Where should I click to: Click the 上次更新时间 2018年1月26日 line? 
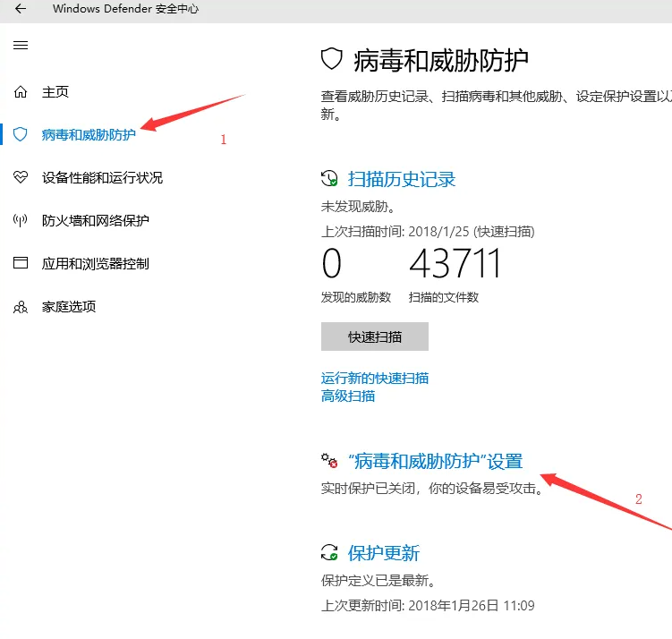(428, 605)
